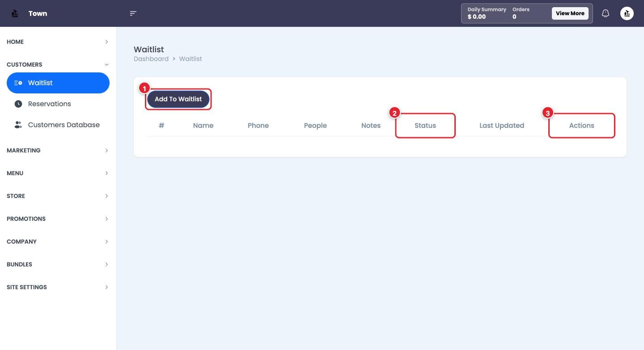The width and height of the screenshot is (644, 350).
Task: Click the Customers Database people icon
Action: pos(18,125)
